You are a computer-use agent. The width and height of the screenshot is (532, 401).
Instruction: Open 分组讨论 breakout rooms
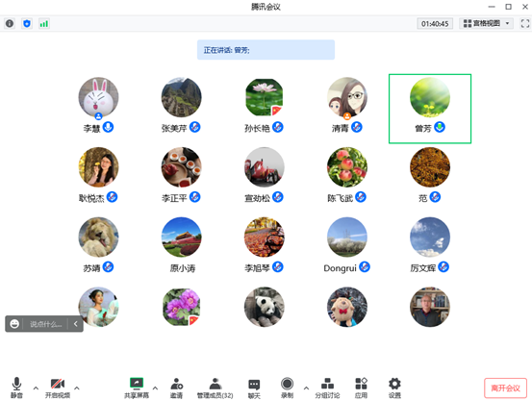[327, 388]
